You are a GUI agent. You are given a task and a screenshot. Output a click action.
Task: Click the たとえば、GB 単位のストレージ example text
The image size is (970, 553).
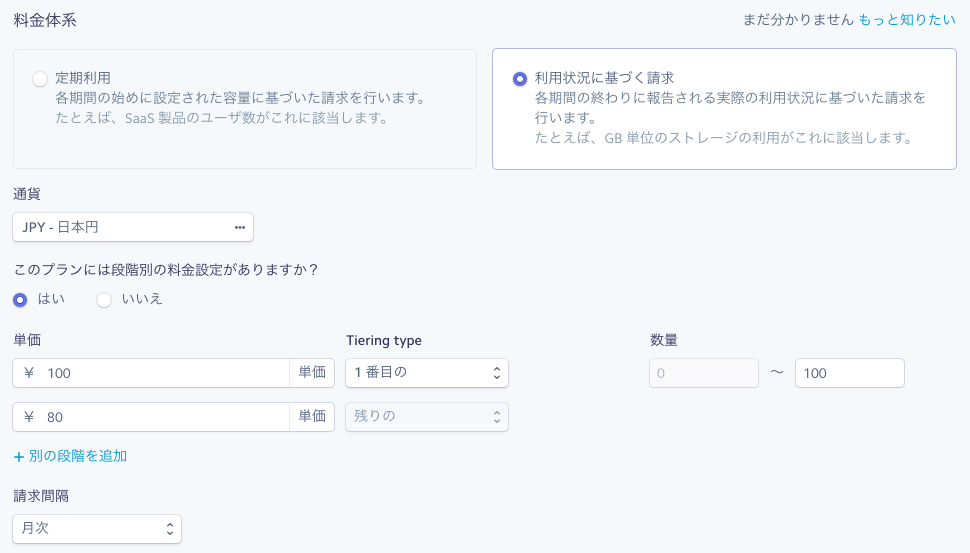[x=724, y=137]
